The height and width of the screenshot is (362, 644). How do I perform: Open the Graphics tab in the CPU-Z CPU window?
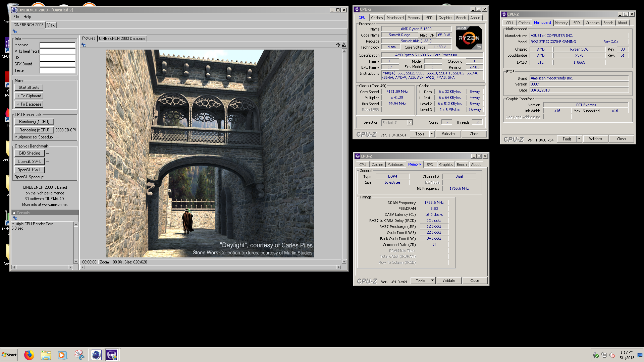[445, 18]
